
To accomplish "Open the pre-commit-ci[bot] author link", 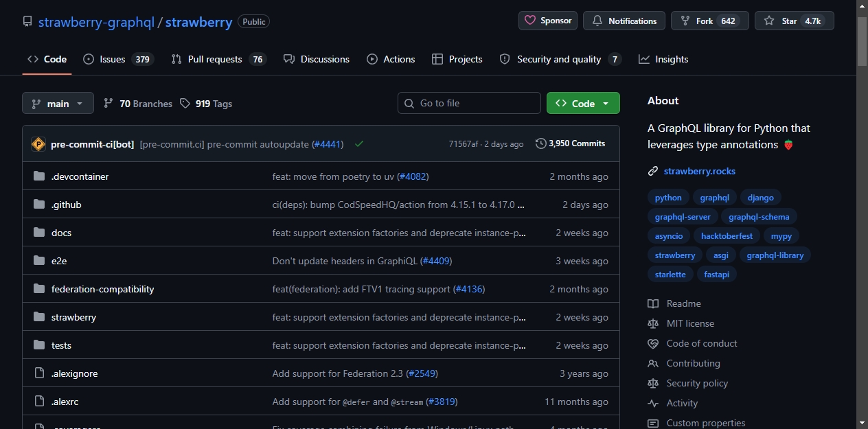I will [x=92, y=144].
